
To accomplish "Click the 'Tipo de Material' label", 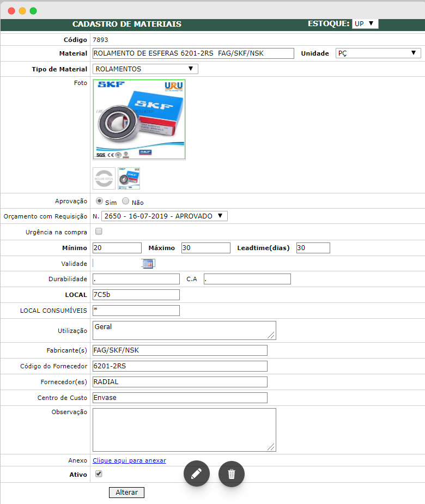I will coord(59,69).
